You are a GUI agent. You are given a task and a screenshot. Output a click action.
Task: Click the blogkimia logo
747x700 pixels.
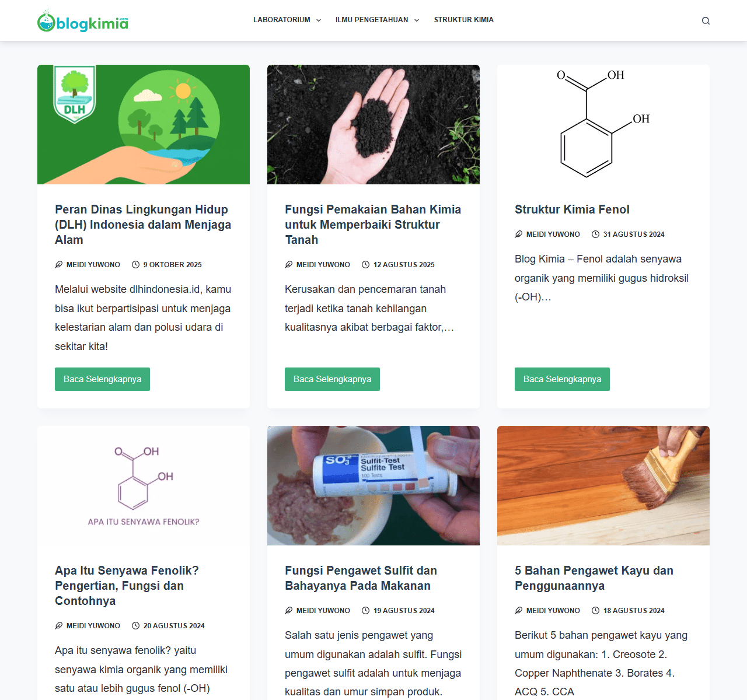click(x=82, y=21)
